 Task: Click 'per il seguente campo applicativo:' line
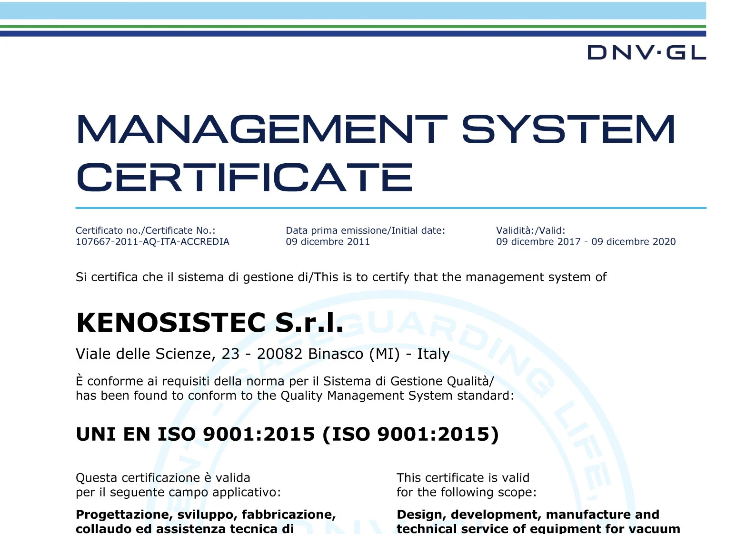coord(179,492)
